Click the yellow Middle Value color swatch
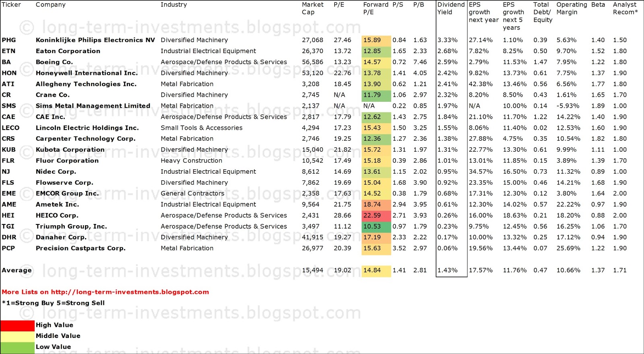This screenshot has width=644, height=354. 17,336
